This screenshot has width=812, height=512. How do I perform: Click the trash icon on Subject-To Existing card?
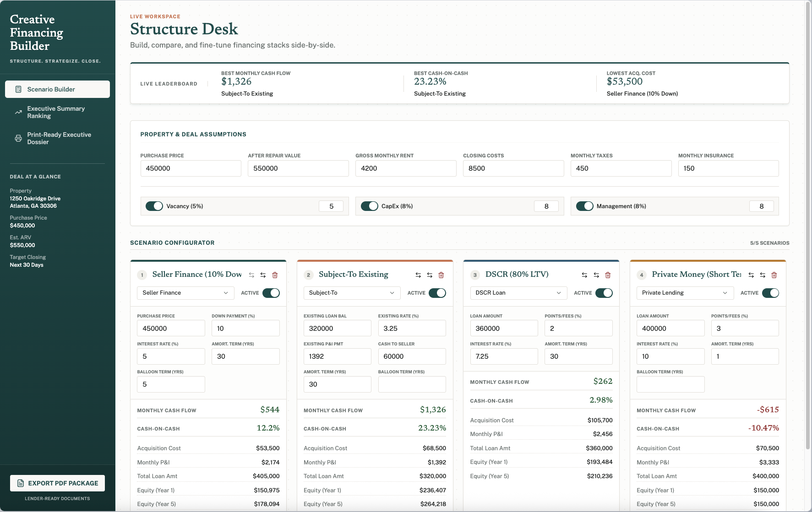(441, 275)
